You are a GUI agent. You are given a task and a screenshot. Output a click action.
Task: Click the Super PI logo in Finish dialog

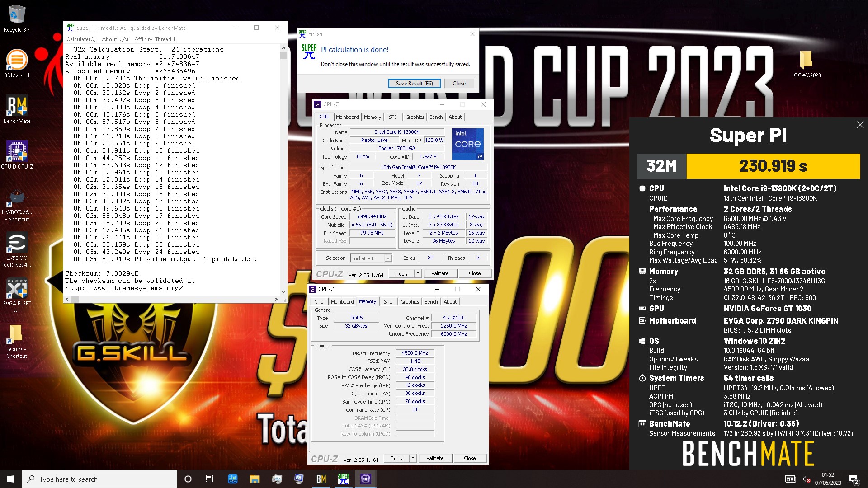pyautogui.click(x=309, y=52)
